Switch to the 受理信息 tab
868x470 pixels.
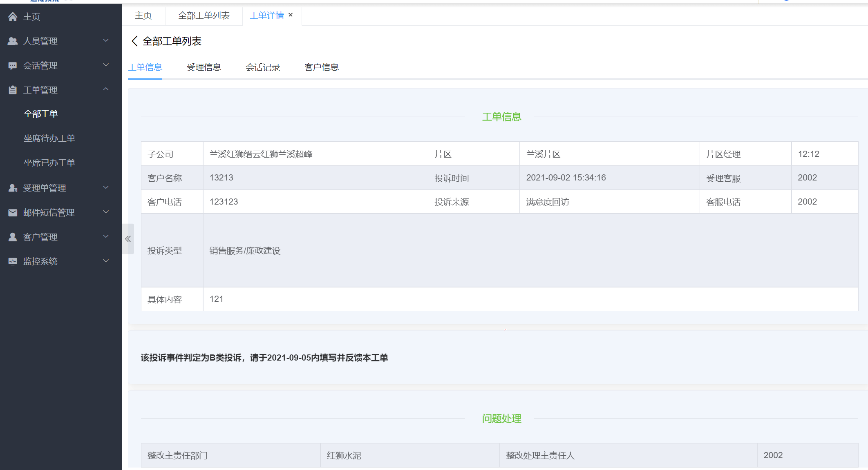tap(204, 67)
